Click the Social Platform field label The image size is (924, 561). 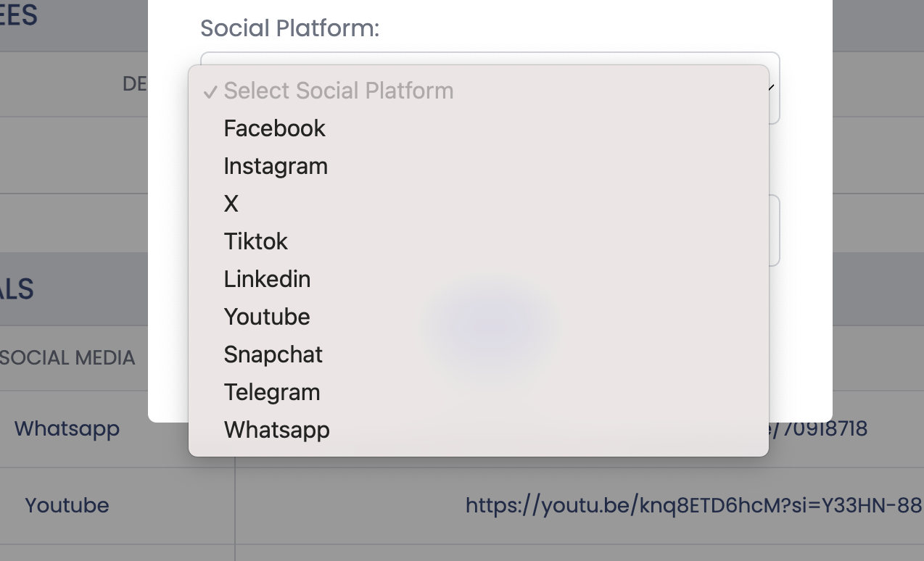(289, 28)
